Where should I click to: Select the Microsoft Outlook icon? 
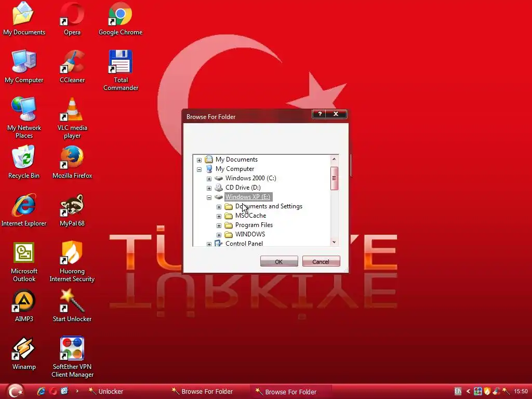(24, 262)
